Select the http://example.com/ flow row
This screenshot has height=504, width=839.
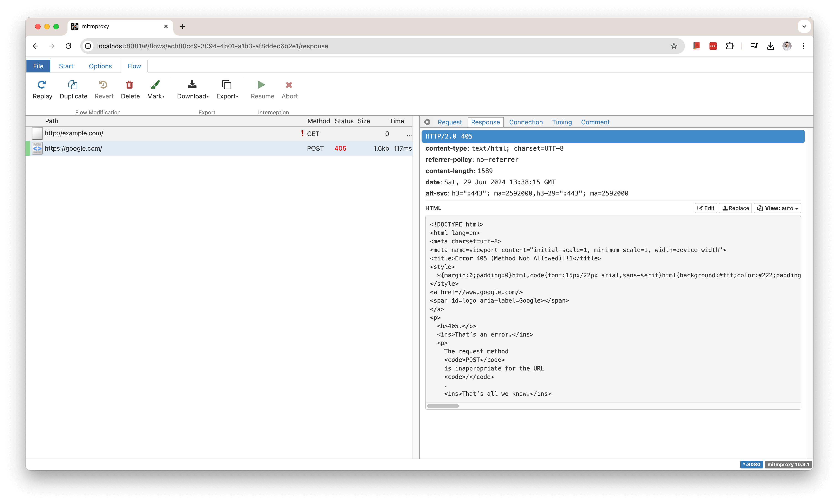[170, 134]
